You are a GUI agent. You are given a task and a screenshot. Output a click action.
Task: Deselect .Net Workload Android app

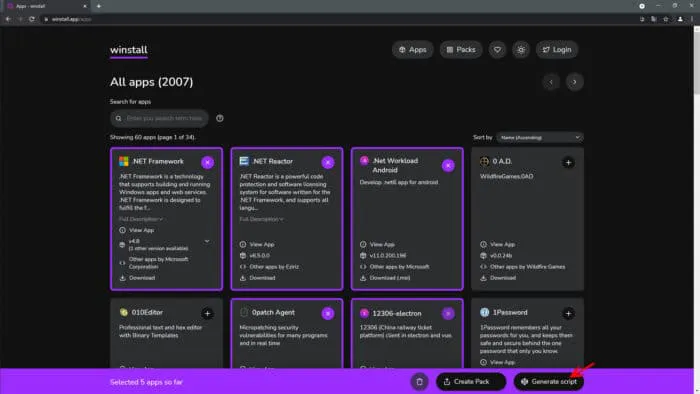(x=448, y=166)
